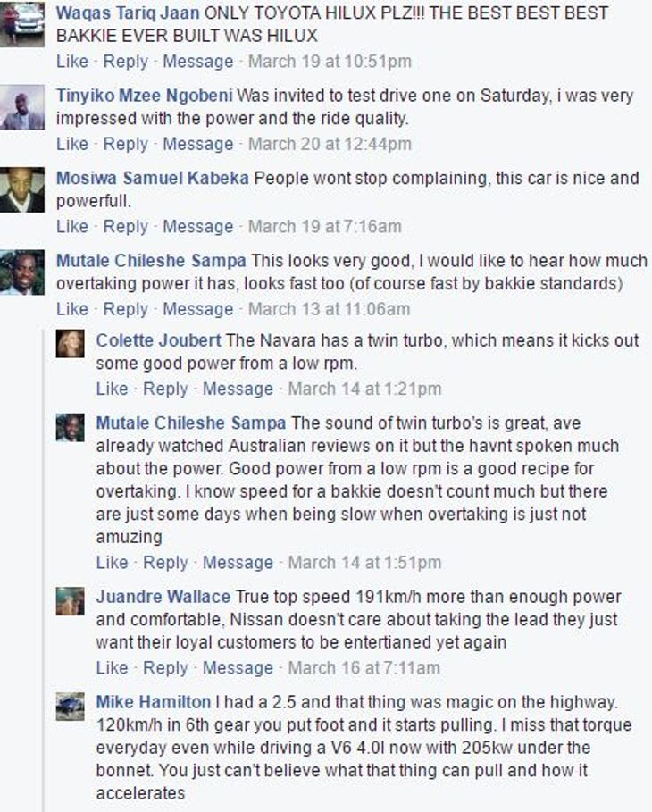Click Colette Joubert's name link
The height and width of the screenshot is (812, 652).
[158, 340]
